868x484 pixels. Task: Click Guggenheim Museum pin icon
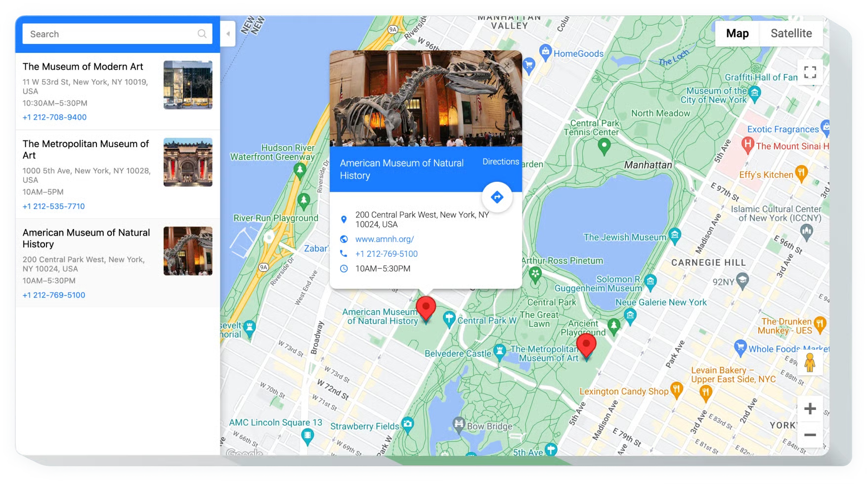pos(651,282)
